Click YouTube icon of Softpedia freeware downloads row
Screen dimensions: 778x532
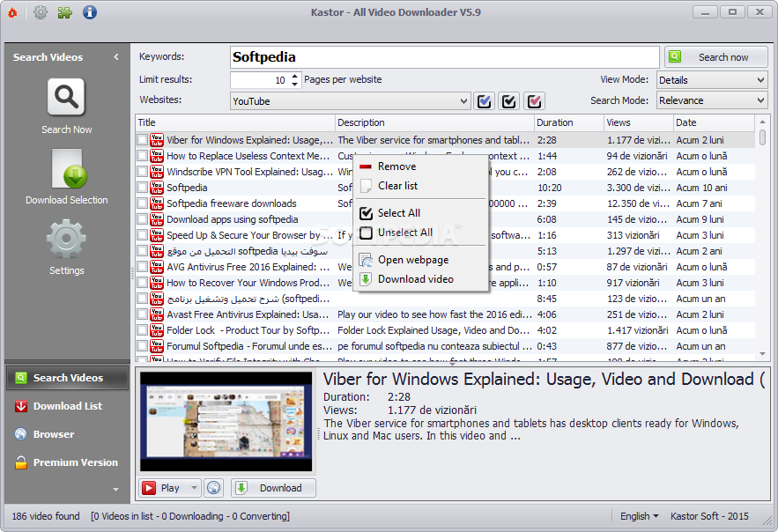tap(157, 203)
